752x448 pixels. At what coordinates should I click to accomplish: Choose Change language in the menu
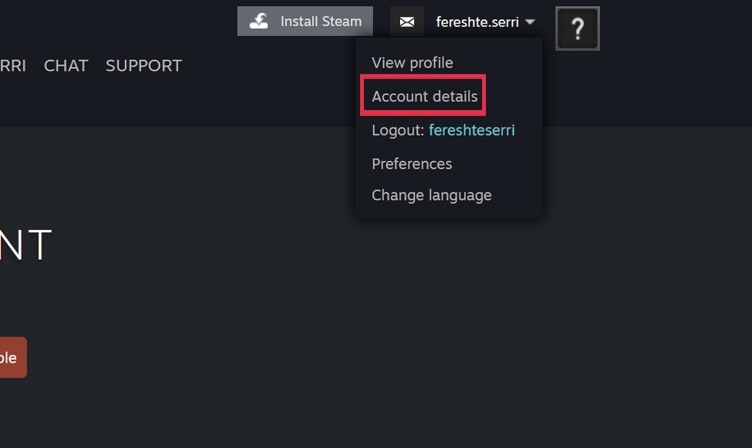point(432,195)
